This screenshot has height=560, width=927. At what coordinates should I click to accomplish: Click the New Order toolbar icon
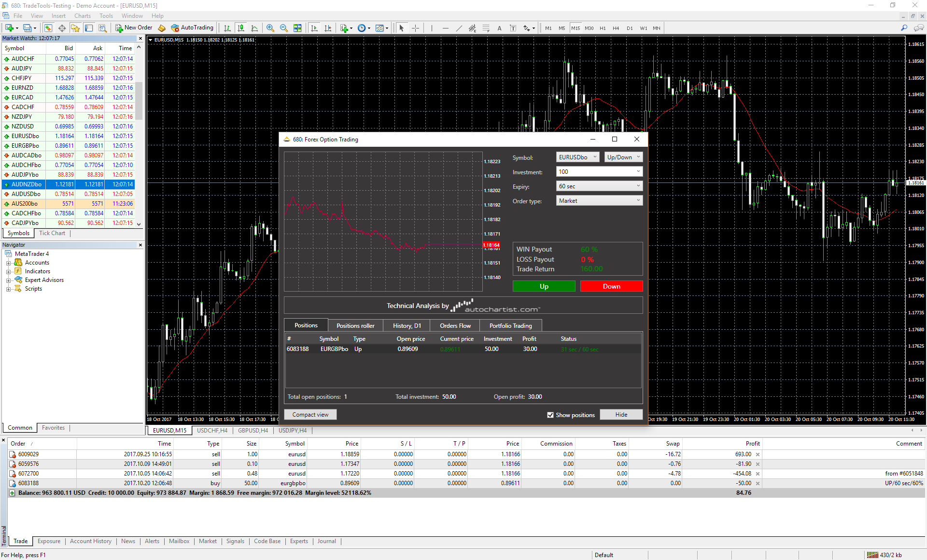(x=132, y=27)
